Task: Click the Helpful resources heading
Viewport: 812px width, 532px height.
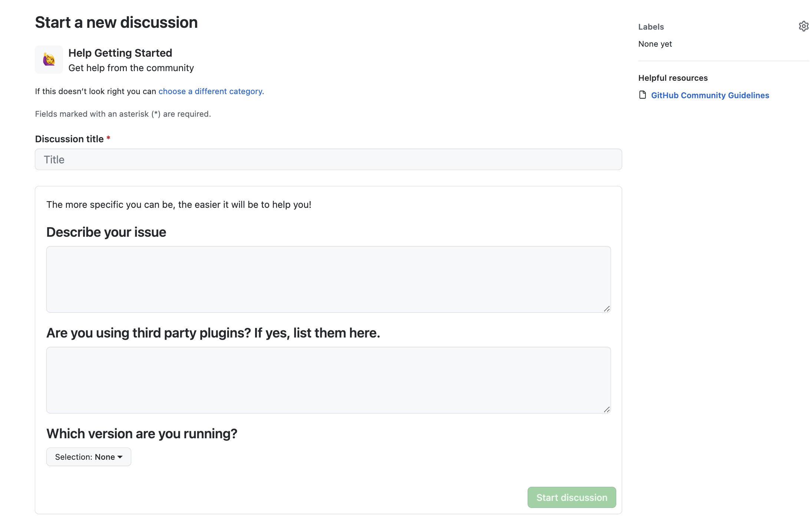Action: pos(673,78)
